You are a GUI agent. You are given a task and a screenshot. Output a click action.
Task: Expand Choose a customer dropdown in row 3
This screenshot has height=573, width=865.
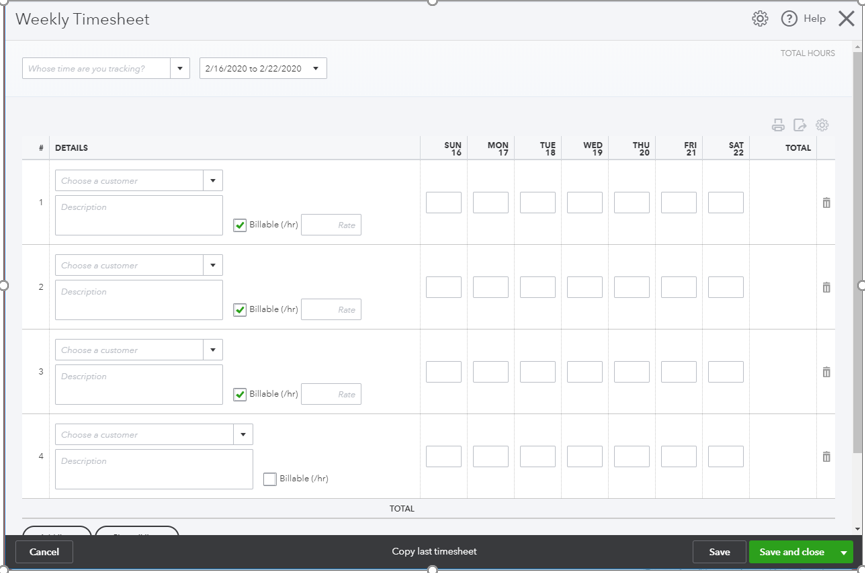pos(213,350)
